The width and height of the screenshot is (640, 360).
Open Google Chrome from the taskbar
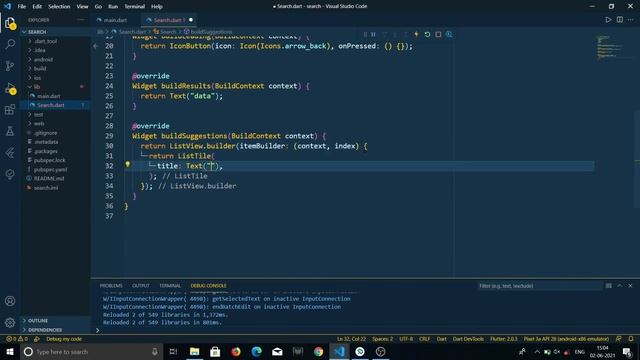pos(318,351)
